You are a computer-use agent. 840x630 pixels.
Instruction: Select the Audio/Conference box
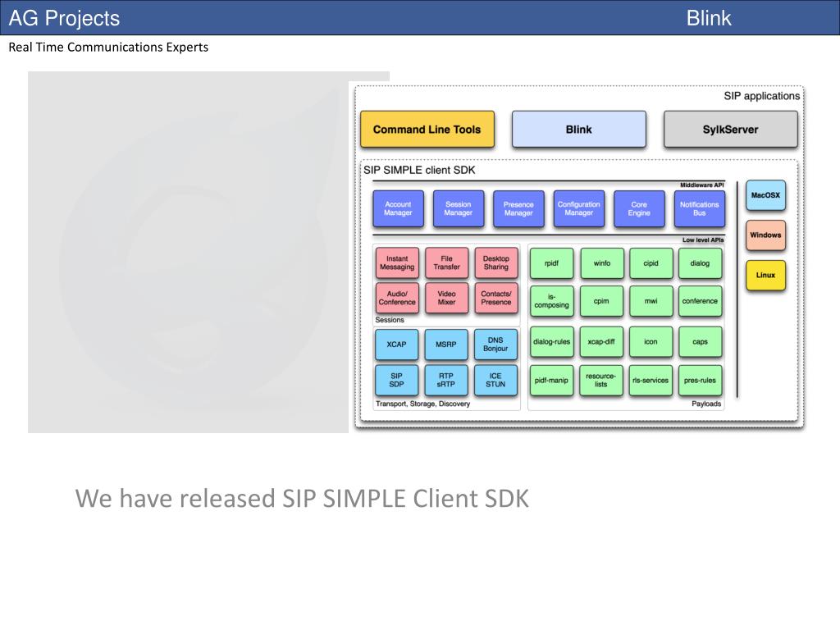[397, 298]
